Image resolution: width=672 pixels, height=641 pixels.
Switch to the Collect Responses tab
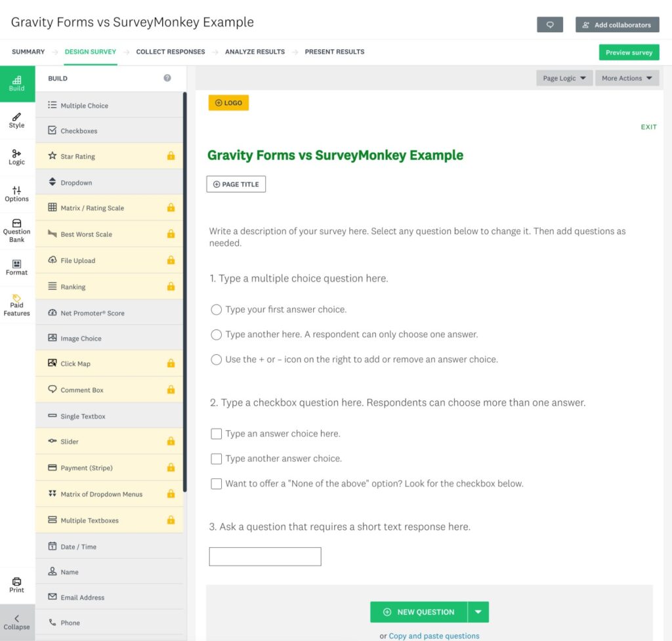(x=170, y=51)
